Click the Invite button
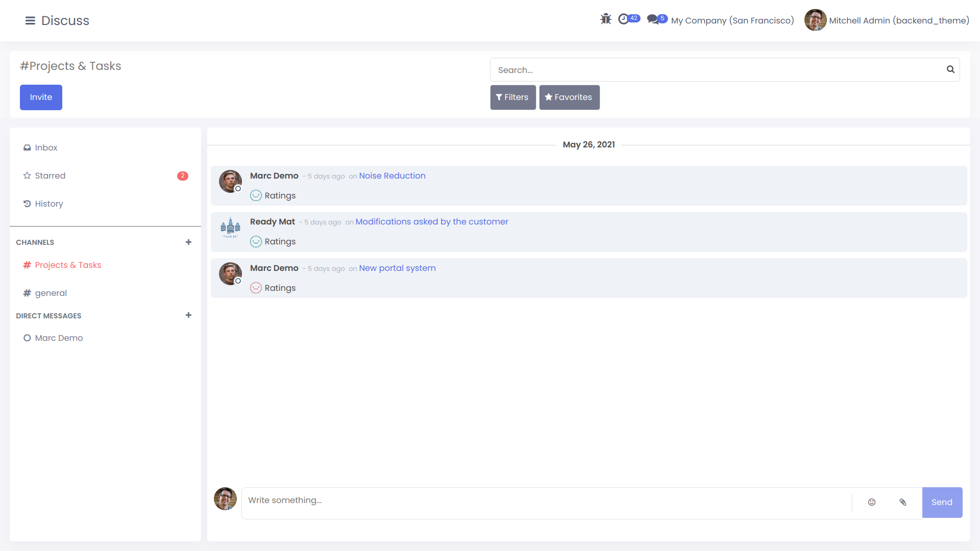The height and width of the screenshot is (551, 980). (41, 97)
